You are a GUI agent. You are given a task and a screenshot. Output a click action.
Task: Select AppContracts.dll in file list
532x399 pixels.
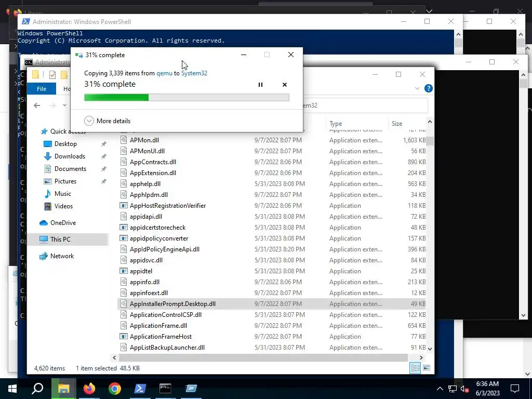point(153,162)
